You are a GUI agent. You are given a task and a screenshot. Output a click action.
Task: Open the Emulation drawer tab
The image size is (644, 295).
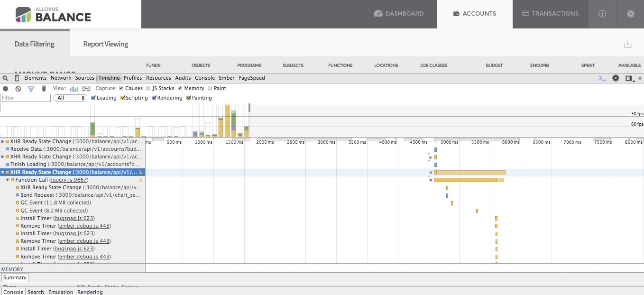pyautogui.click(x=61, y=292)
